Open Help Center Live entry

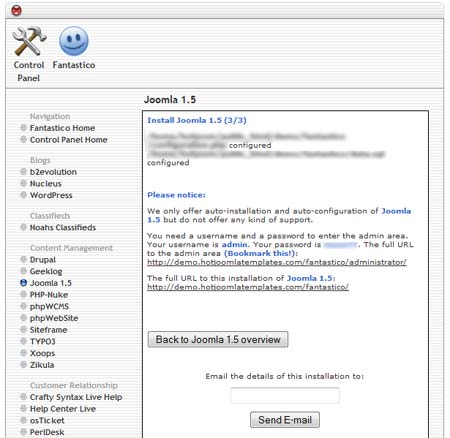point(63,409)
